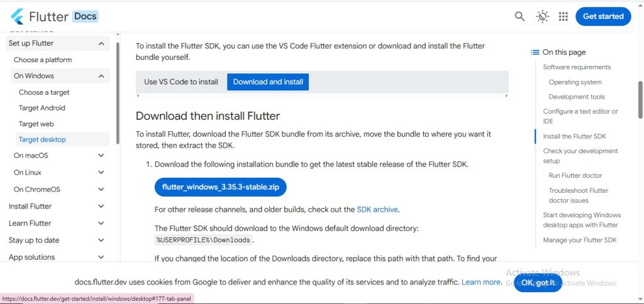Jump to Run Flutter doctor section
Viewport: 644px width, 304px height.
[x=575, y=175]
